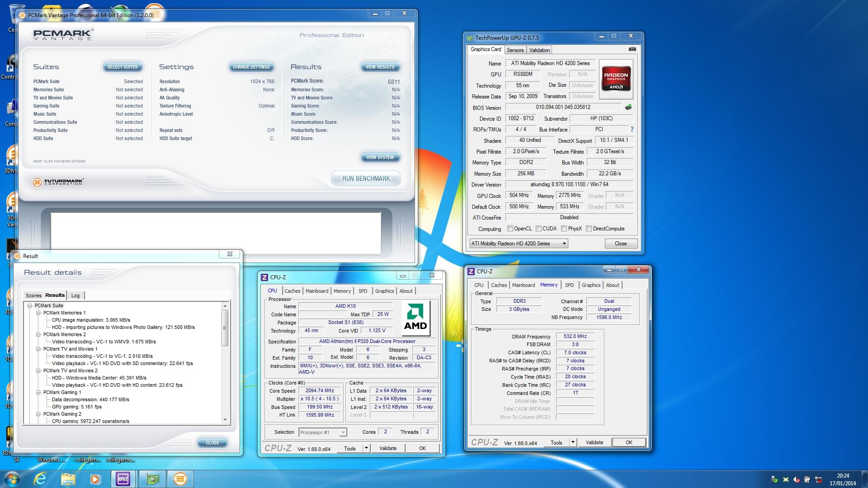Screen dimensions: 868x488
Task: Collapse the PCMark TV and Movies 1 node
Action: [38, 349]
